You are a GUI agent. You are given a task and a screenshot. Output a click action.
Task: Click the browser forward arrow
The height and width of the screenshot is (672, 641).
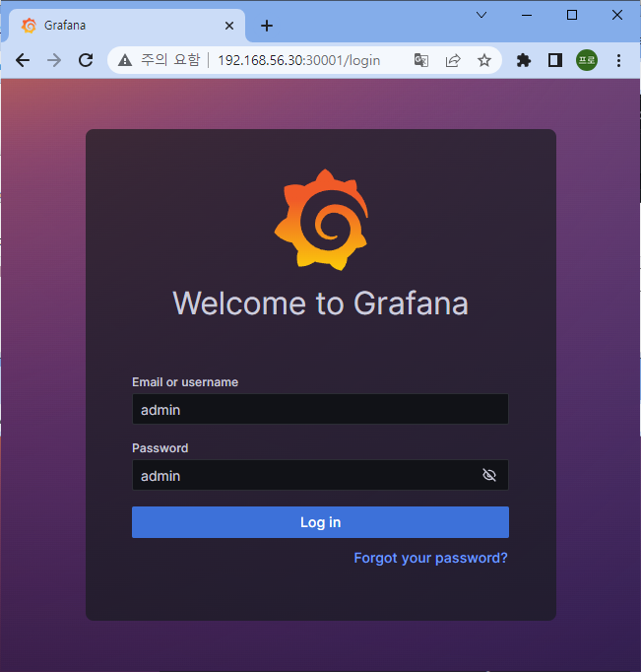[x=54, y=60]
